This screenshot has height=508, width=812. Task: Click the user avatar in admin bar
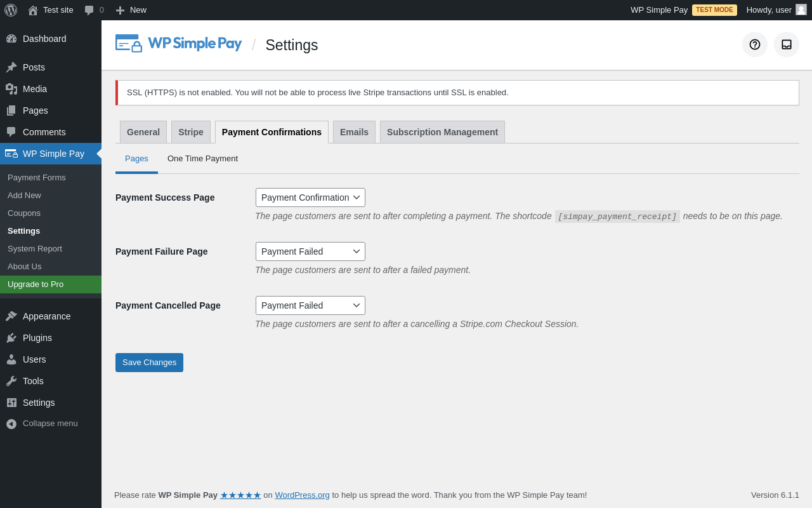pyautogui.click(x=801, y=10)
